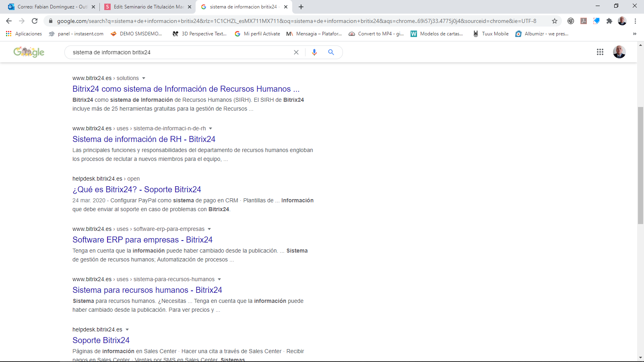
Task: Open Aplicaciones bookmarks shortcut
Action: pos(24,34)
